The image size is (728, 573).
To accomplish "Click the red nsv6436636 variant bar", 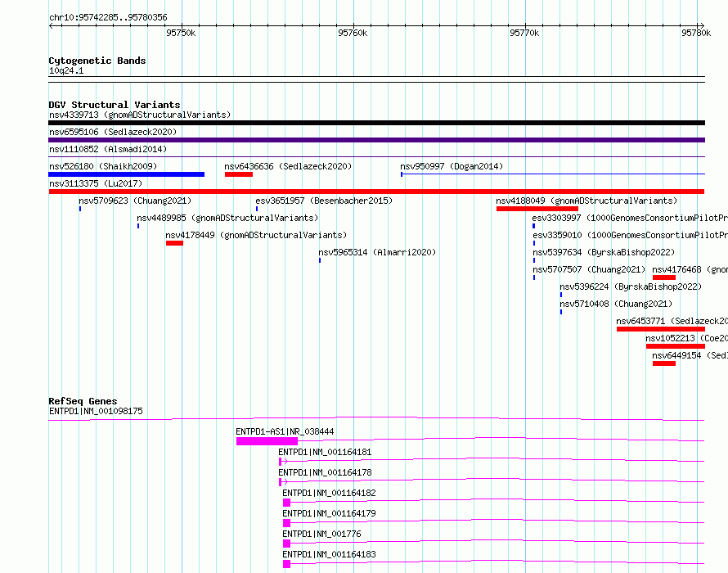I will [x=239, y=174].
